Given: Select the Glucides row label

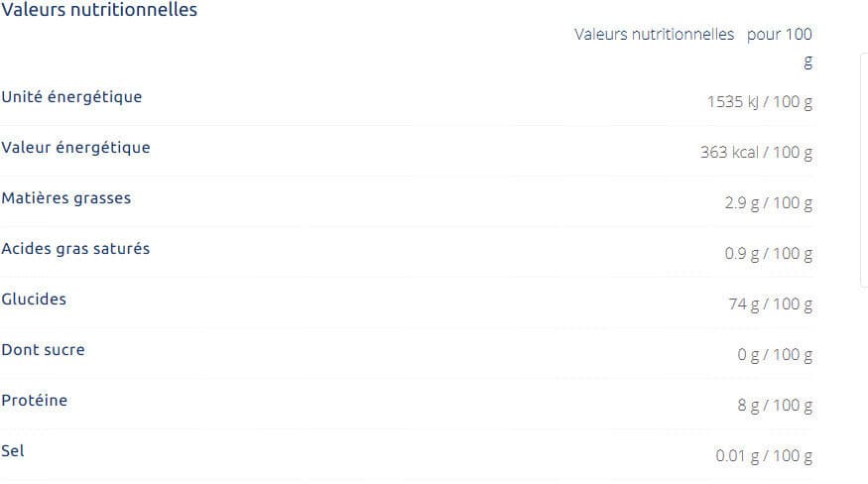Looking at the screenshot, I should (x=34, y=300).
